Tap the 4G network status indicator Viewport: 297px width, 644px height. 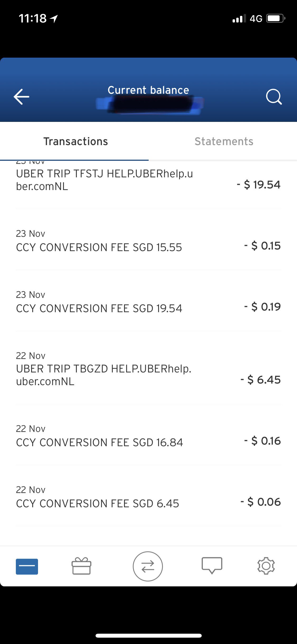(256, 19)
